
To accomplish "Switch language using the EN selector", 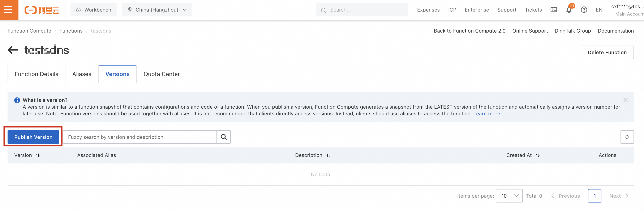I will (x=599, y=10).
